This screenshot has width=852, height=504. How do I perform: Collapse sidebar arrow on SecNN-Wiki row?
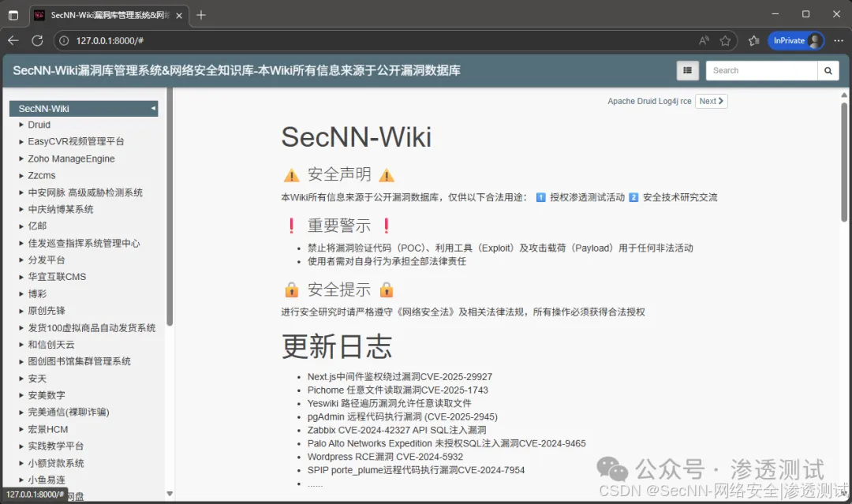[153, 109]
